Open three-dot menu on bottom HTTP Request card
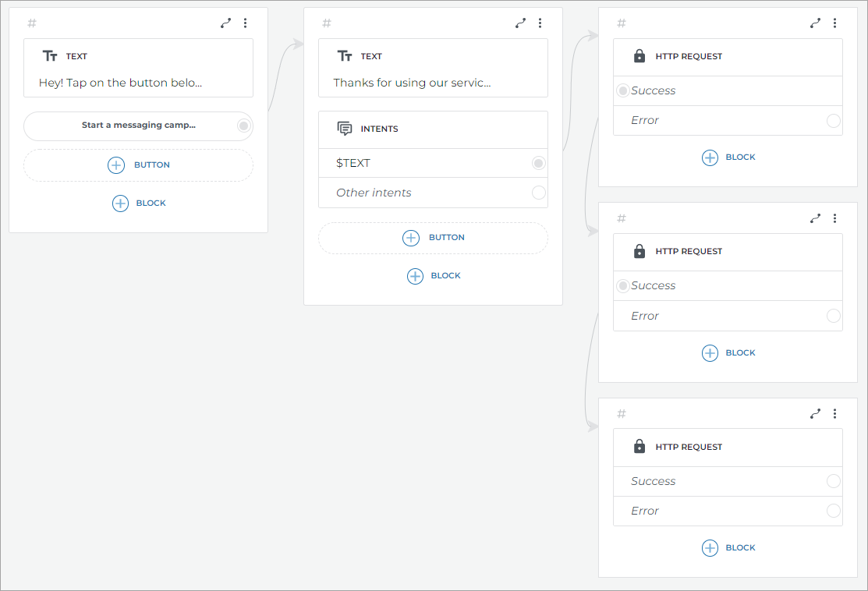This screenshot has height=591, width=868. [x=834, y=413]
